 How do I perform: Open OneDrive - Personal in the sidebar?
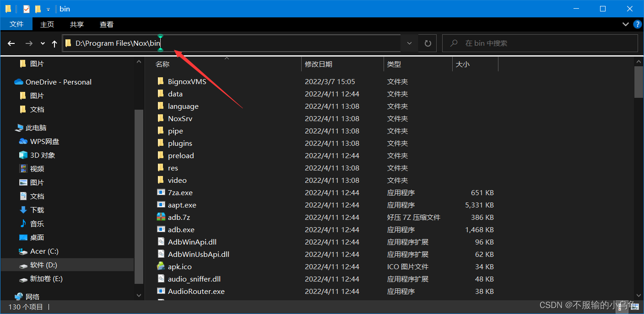(x=58, y=82)
